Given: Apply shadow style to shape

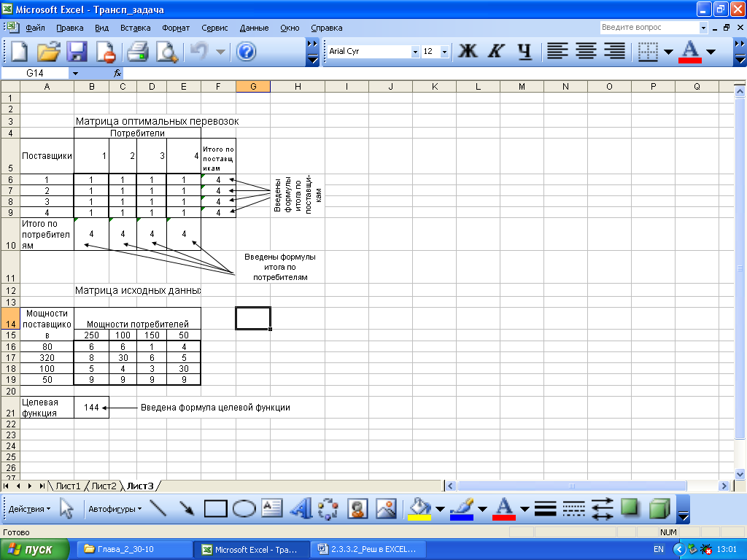Looking at the screenshot, I should pyautogui.click(x=630, y=507).
